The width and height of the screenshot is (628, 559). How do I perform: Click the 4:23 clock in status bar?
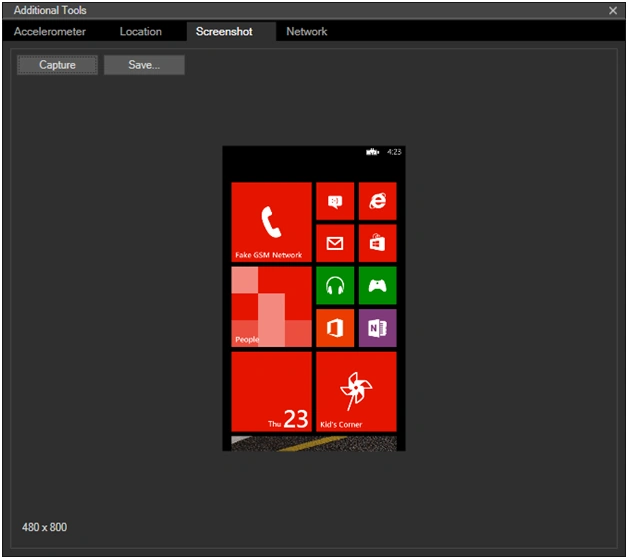pos(394,152)
